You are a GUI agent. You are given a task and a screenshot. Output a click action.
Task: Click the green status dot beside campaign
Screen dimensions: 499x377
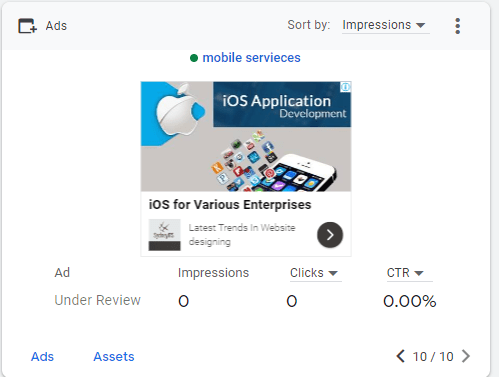[x=194, y=58]
